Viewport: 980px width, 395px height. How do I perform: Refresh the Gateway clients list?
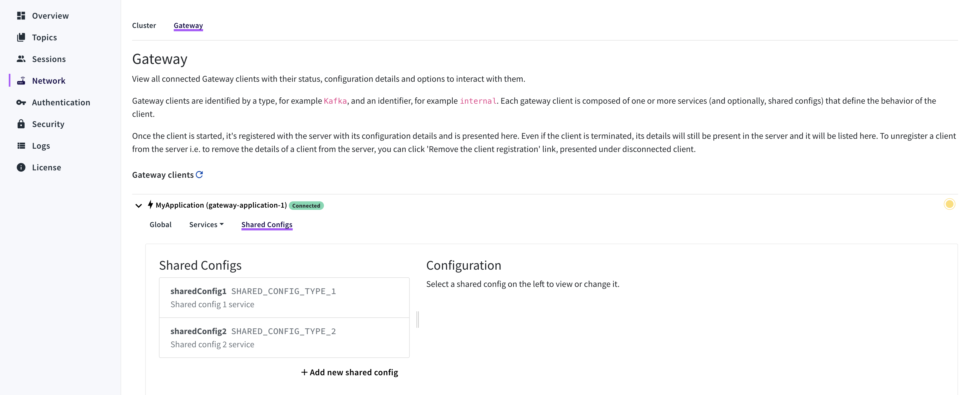(x=199, y=175)
